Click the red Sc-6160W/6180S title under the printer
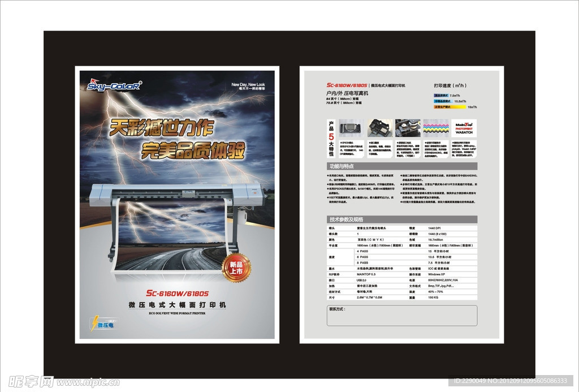Image resolution: width=579 pixels, height=392 pixels. (x=177, y=294)
